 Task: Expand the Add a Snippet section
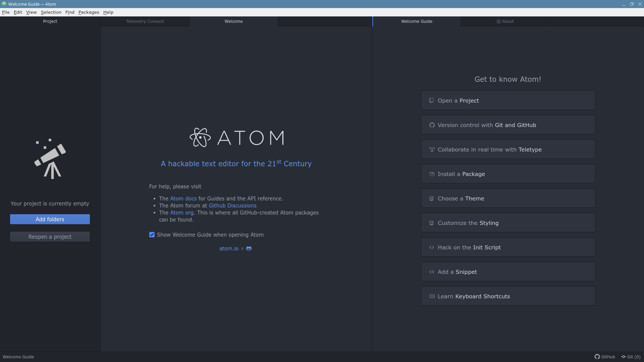coord(508,271)
